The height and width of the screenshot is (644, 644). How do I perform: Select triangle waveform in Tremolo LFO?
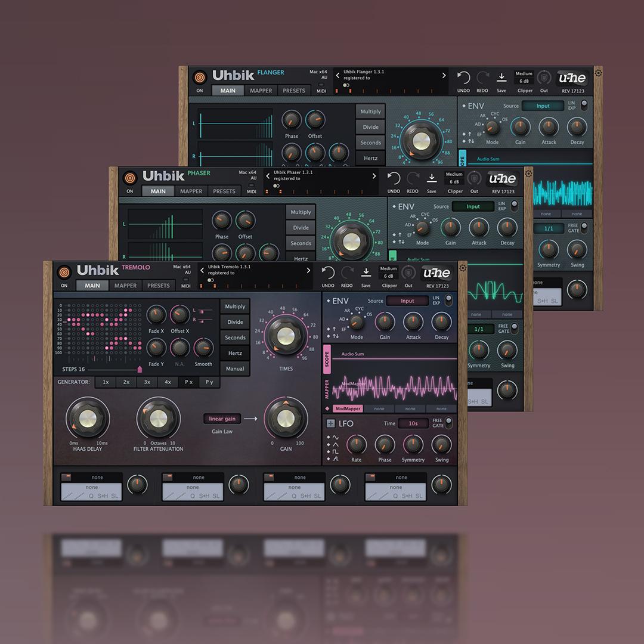click(336, 444)
